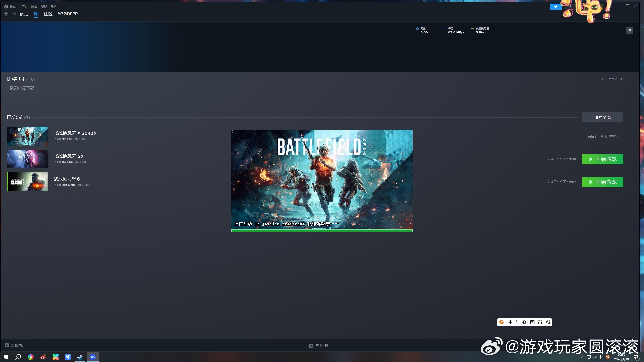
Task: Click the Sogou microphone voice input icon
Action: click(524, 322)
